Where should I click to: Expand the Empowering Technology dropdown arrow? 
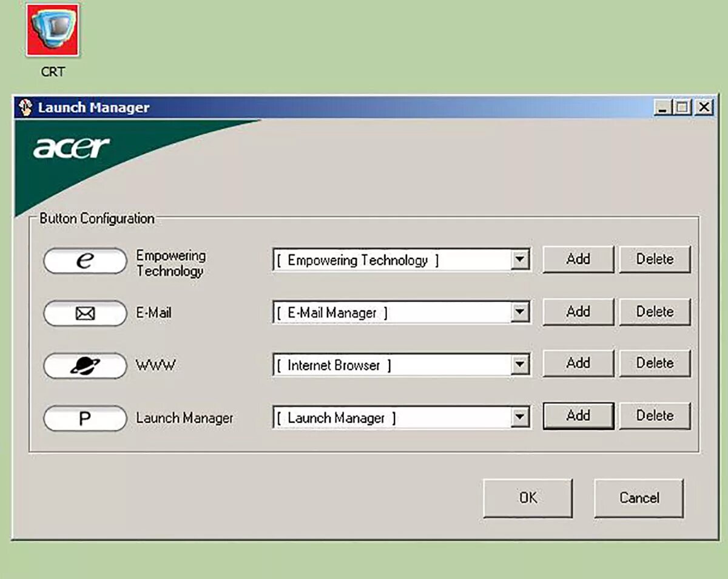pyautogui.click(x=519, y=261)
